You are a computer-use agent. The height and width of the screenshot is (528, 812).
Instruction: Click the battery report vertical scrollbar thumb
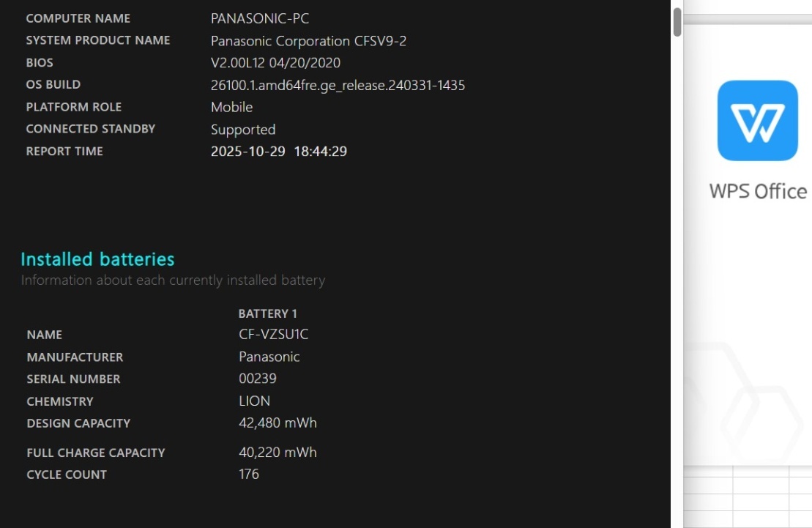pyautogui.click(x=677, y=22)
